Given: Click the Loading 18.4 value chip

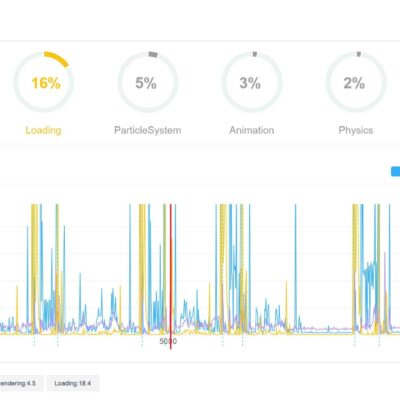Looking at the screenshot, I should point(73,383).
